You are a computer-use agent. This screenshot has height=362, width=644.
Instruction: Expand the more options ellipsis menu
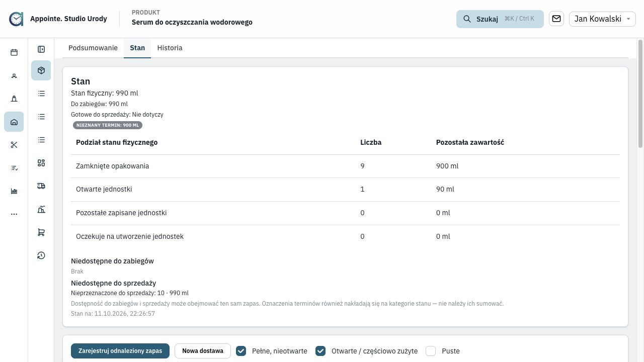(14, 214)
